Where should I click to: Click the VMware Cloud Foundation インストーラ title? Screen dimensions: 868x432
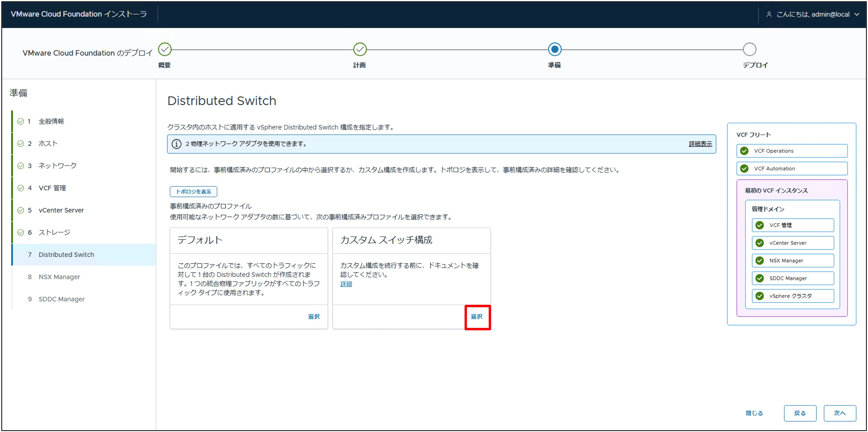coord(79,14)
